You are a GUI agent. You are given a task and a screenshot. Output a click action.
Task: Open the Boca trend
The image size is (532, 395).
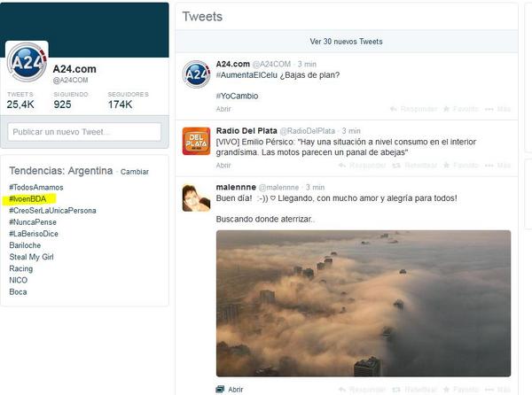pyautogui.click(x=18, y=291)
